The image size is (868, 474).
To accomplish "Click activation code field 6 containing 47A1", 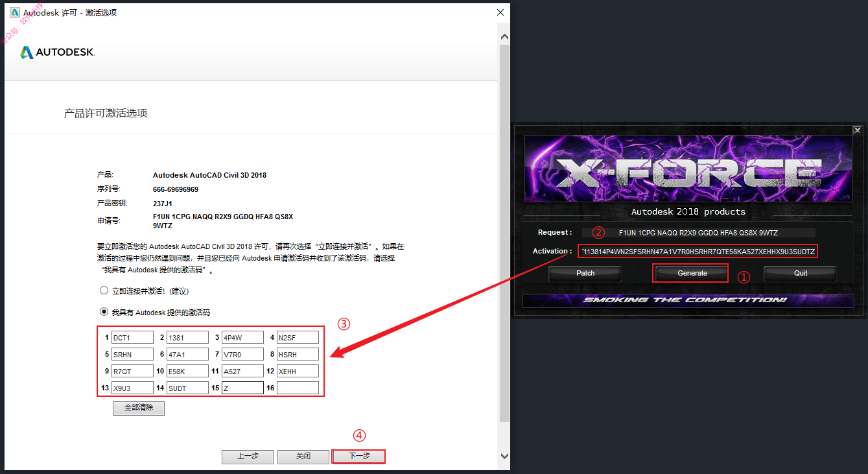I will (187, 354).
